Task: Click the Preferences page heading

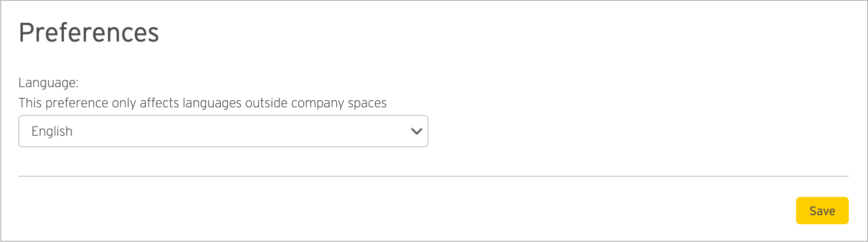Action: tap(89, 32)
